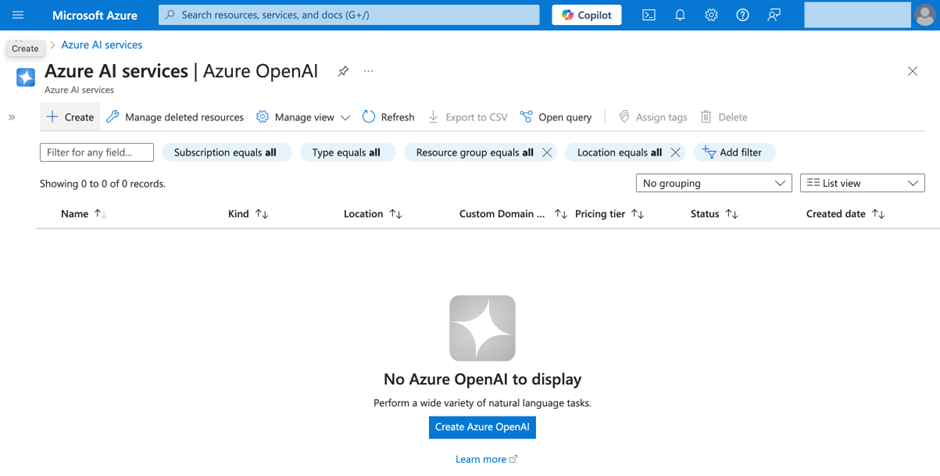Open the more options ellipsis beside title

point(368,71)
